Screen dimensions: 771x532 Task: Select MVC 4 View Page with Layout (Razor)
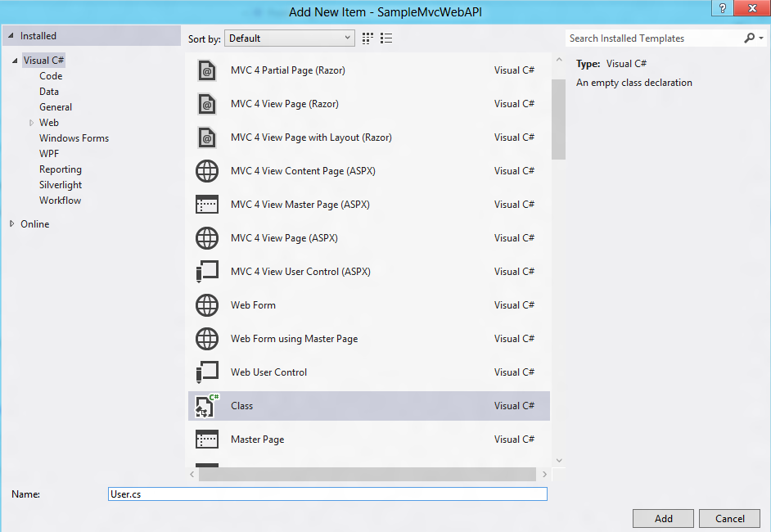pos(311,138)
